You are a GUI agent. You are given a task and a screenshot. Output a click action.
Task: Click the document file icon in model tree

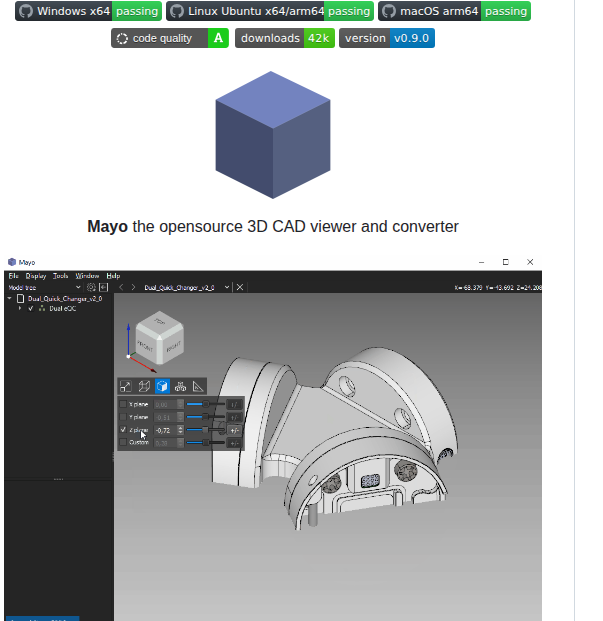(x=21, y=299)
